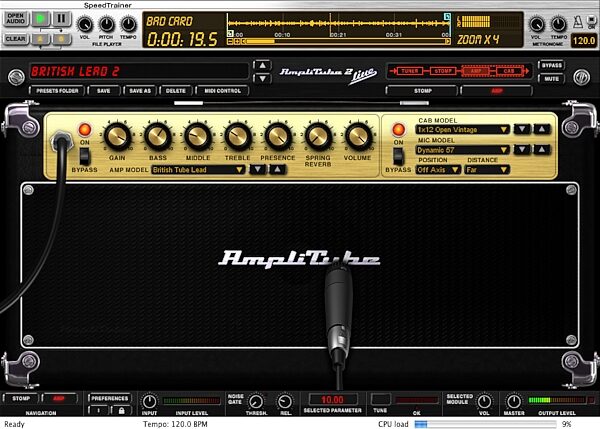
Task: Click the loop point B button
Action: 61,39
